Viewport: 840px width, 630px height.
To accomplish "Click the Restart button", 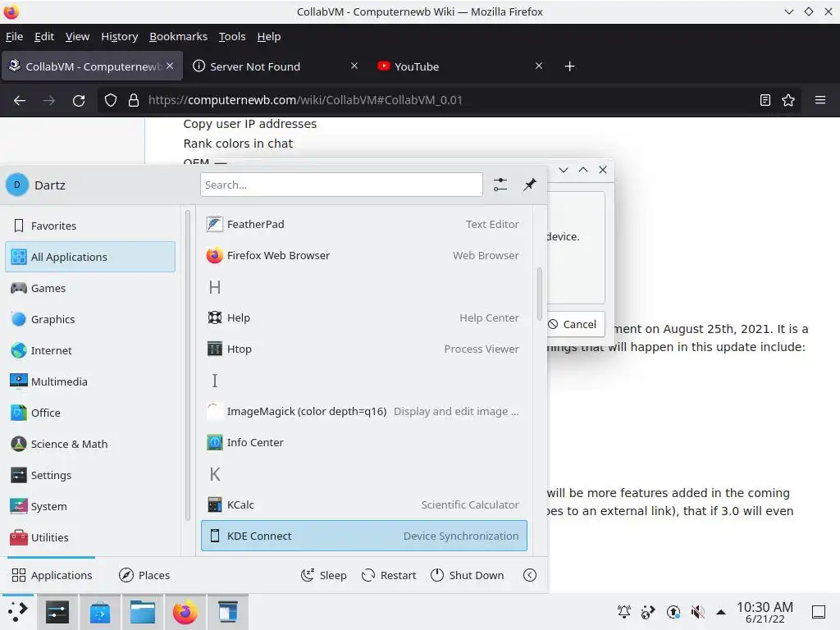I will pyautogui.click(x=389, y=575).
